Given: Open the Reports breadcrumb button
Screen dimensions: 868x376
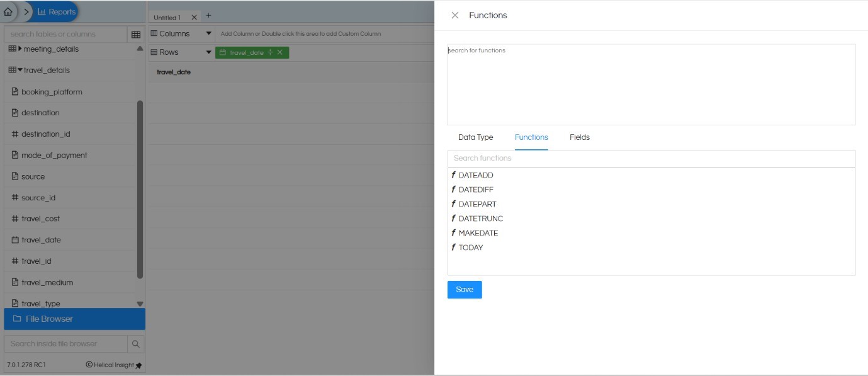Looking at the screenshot, I should coord(57,12).
